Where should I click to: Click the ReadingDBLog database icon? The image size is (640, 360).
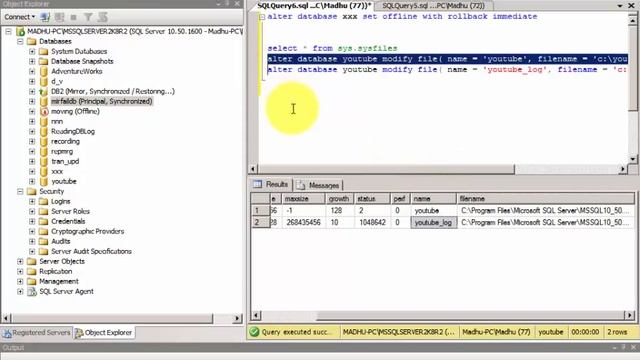[44, 131]
